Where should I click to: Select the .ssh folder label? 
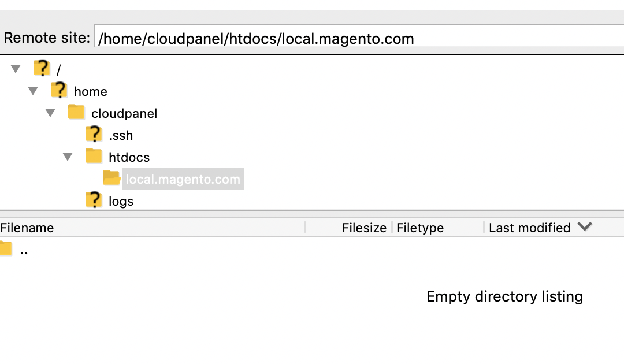(x=121, y=135)
